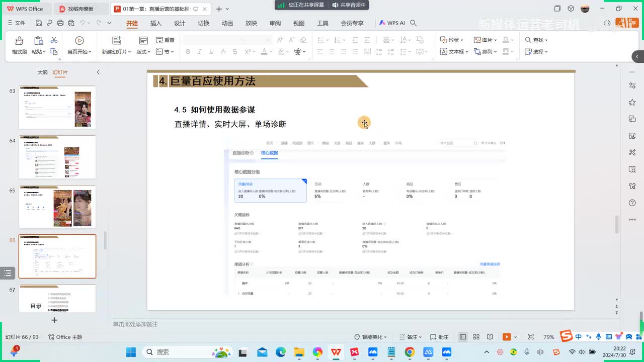
Task: Click the 79% zoom level
Action: (549, 337)
